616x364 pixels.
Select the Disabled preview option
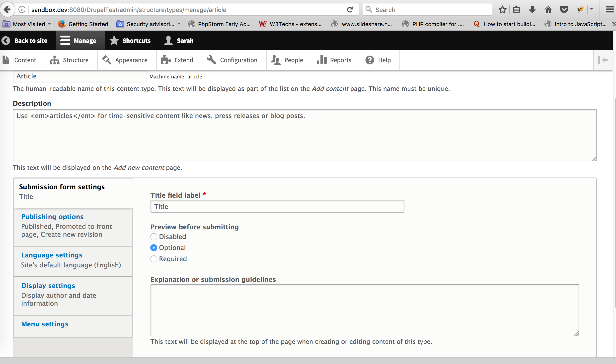pos(154,237)
